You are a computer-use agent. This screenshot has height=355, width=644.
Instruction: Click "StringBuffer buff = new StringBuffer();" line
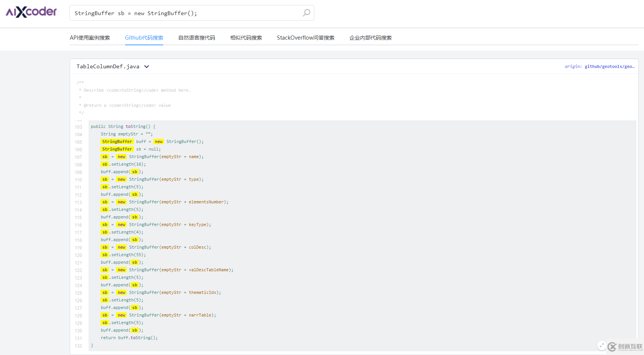[x=152, y=141]
